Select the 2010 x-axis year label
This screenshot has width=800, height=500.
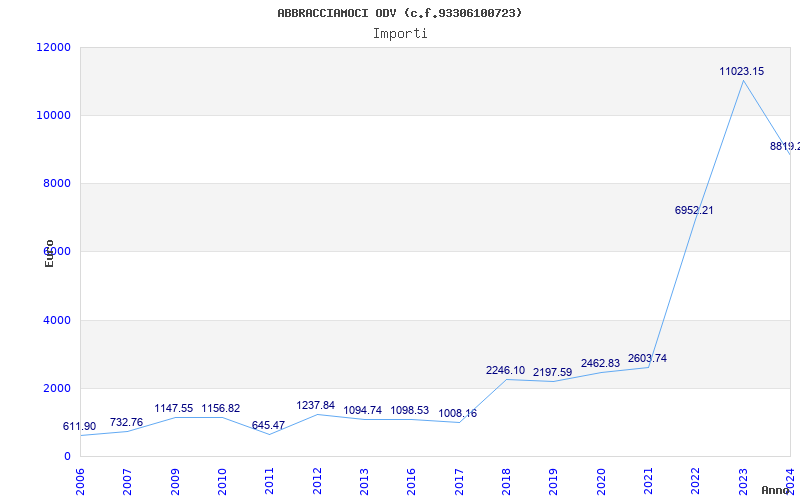pos(222,481)
